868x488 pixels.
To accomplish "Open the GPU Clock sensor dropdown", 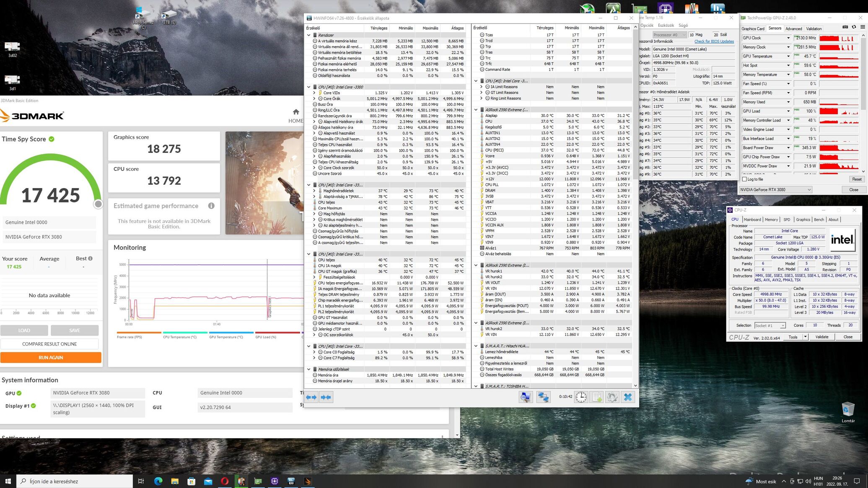I will [788, 38].
